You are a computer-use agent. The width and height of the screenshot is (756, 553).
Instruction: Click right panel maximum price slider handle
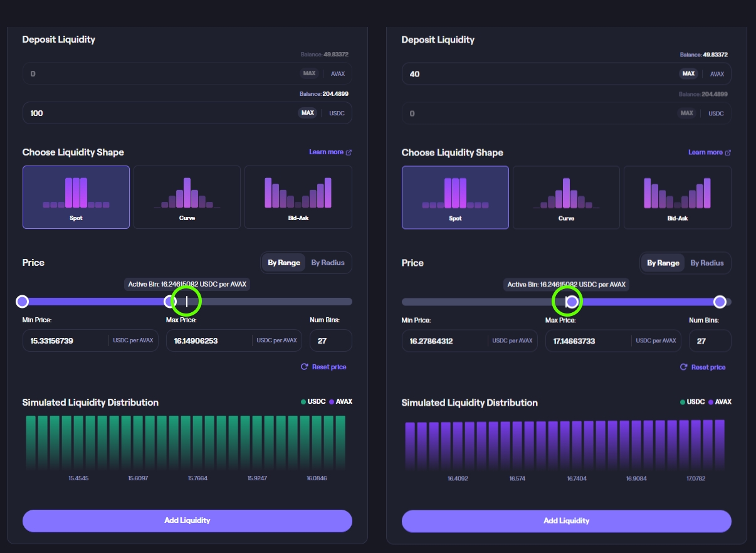click(720, 302)
